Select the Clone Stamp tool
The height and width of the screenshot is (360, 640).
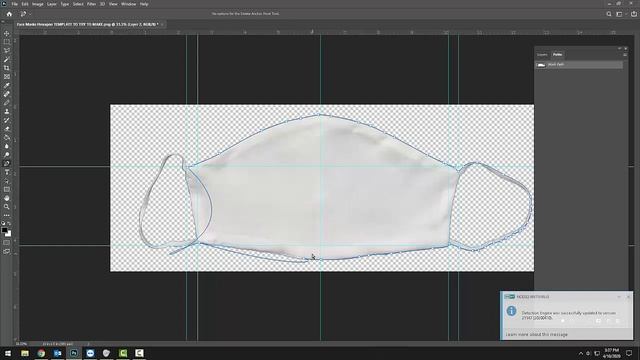tap(7, 111)
